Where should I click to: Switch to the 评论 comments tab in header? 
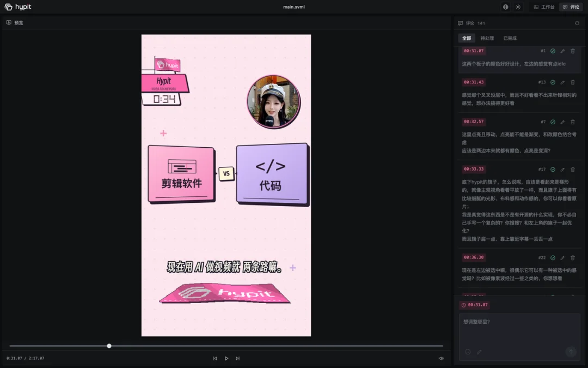pyautogui.click(x=571, y=7)
